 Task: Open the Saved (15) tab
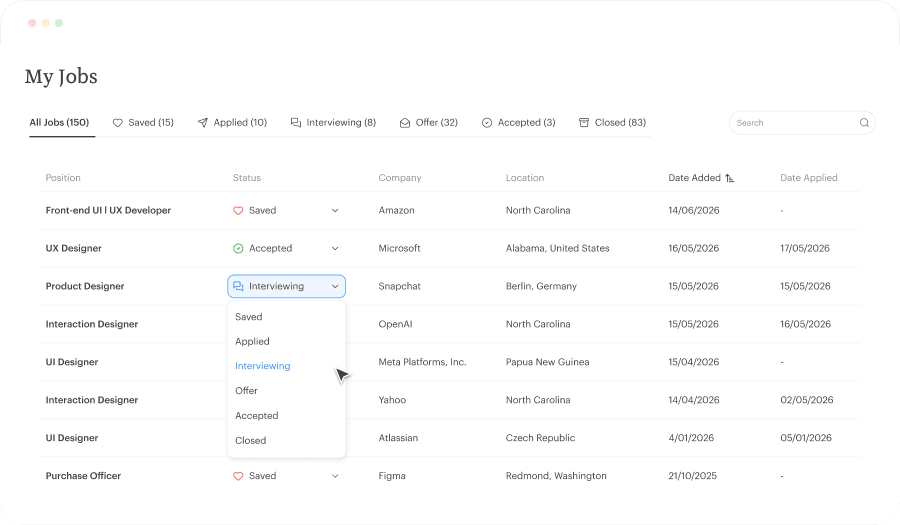click(143, 122)
